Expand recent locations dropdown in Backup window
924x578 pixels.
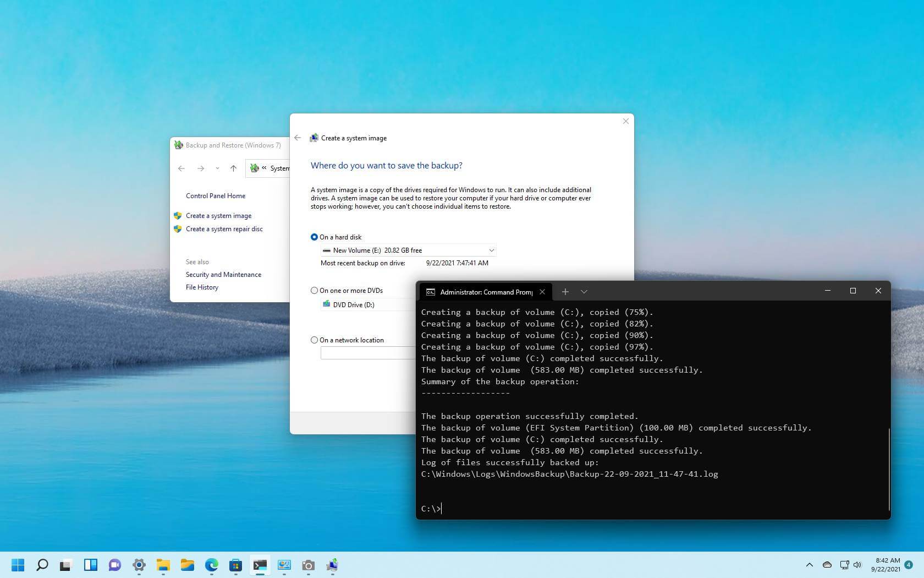pyautogui.click(x=217, y=168)
